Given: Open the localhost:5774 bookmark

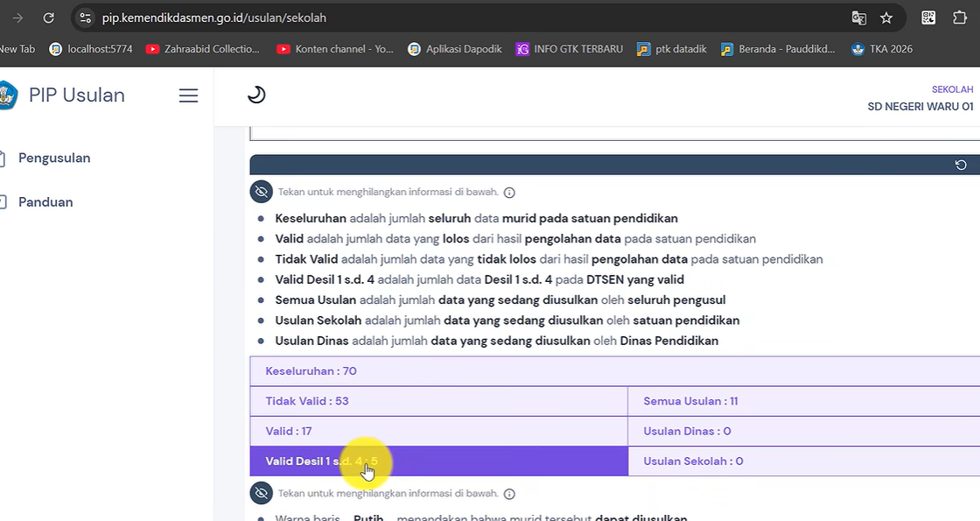Looking at the screenshot, I should pyautogui.click(x=91, y=49).
